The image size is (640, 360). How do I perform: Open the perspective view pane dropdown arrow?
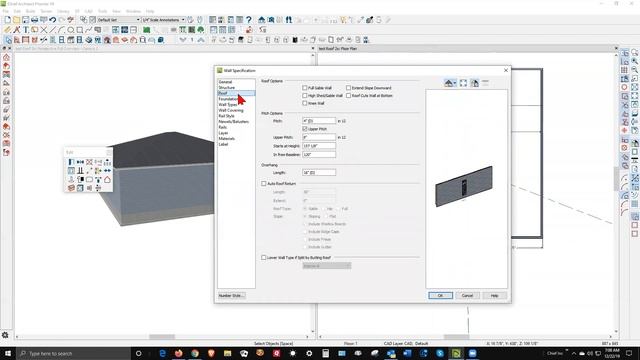(313, 49)
